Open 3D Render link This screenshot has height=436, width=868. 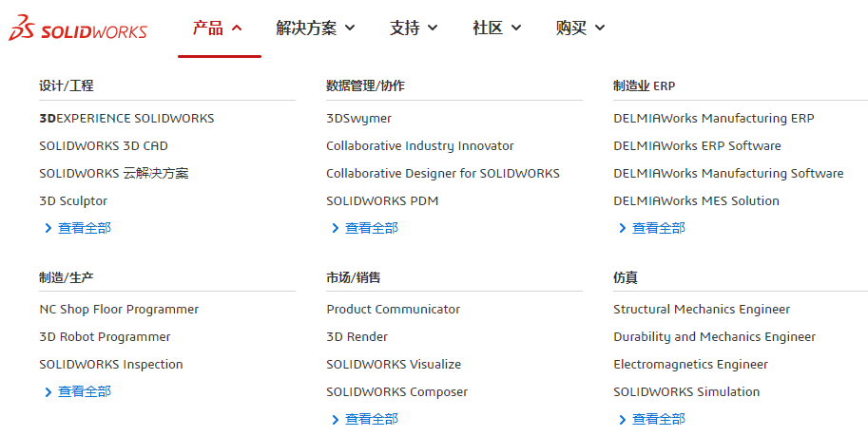[357, 337]
